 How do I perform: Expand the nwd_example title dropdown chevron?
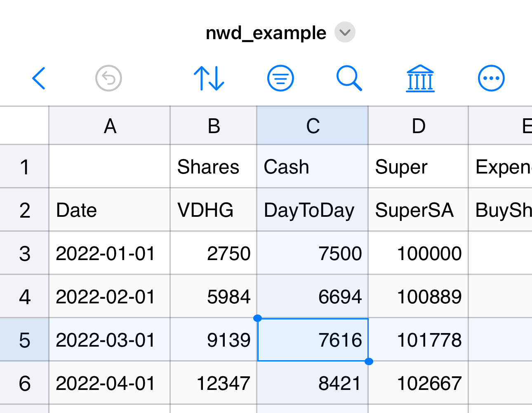[x=345, y=32]
